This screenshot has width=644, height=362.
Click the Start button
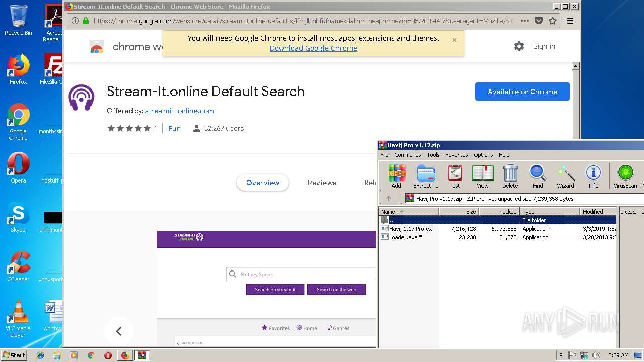(x=14, y=355)
